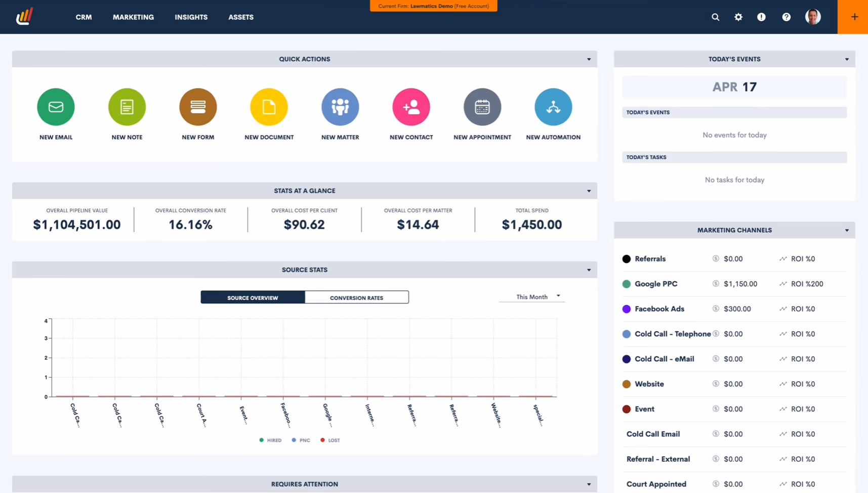Click the Google PPC color swatch

click(x=627, y=284)
